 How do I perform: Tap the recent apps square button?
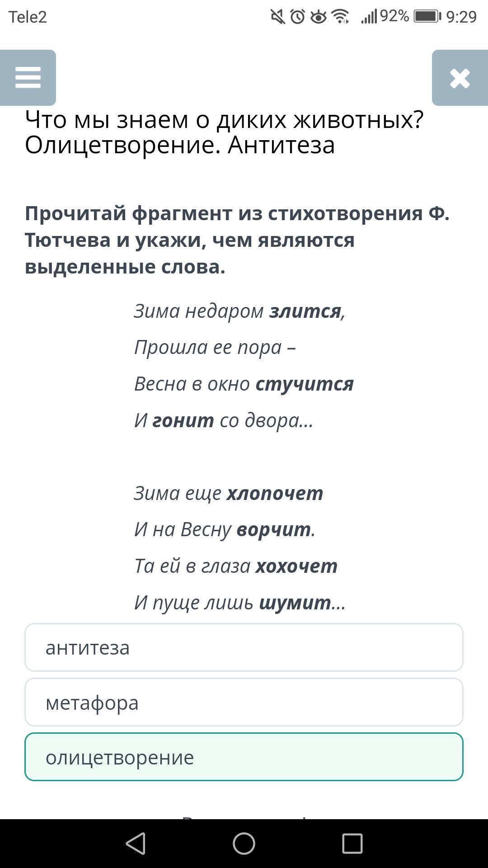[352, 844]
